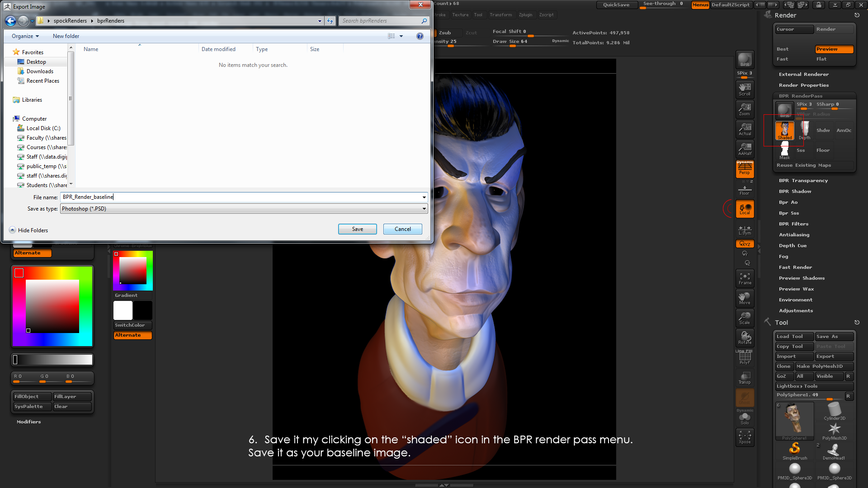
Task: Expand the Organize menu
Action: pyautogui.click(x=25, y=36)
